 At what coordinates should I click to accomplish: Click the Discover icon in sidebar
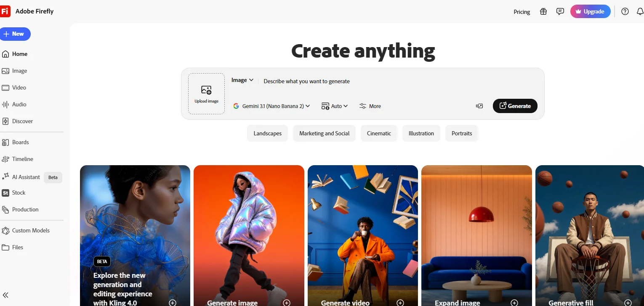5,121
